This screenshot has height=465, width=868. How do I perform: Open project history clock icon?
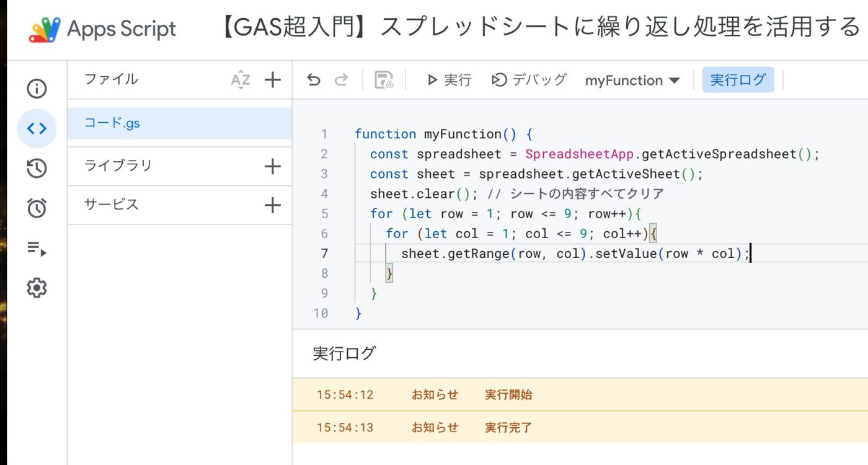[x=37, y=169]
